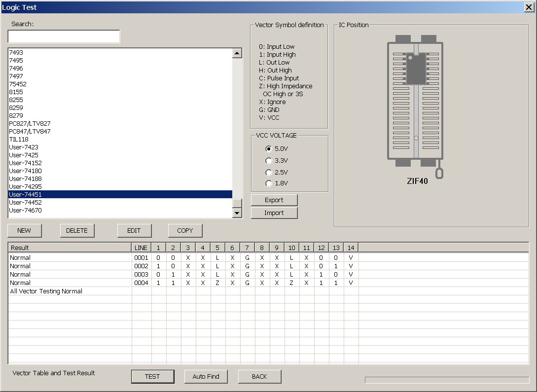Choose the 2.5V VCC voltage

click(x=269, y=173)
